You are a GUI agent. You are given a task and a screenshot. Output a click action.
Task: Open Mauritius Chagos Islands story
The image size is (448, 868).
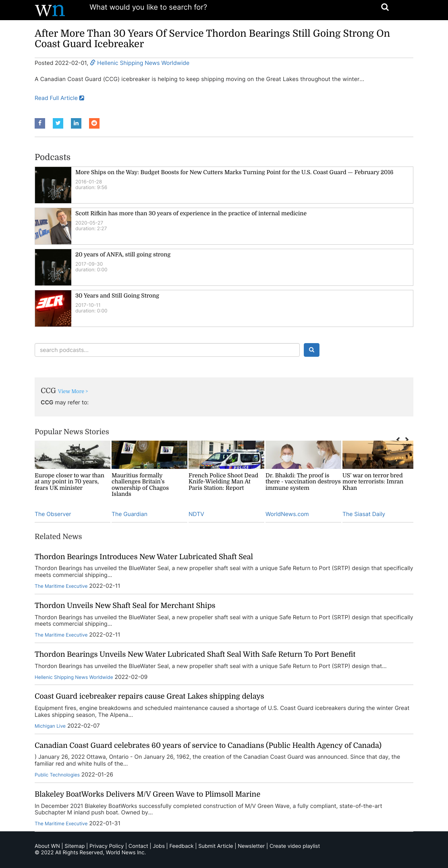(140, 485)
